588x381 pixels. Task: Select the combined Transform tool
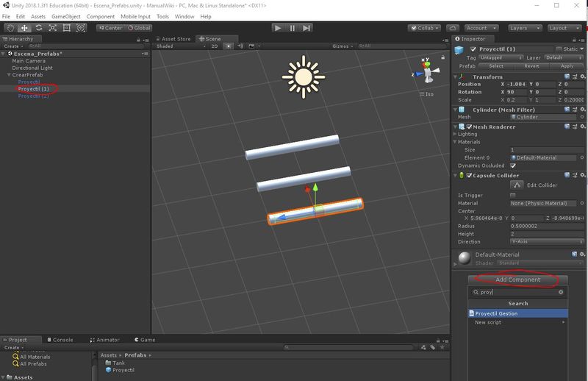coord(81,28)
